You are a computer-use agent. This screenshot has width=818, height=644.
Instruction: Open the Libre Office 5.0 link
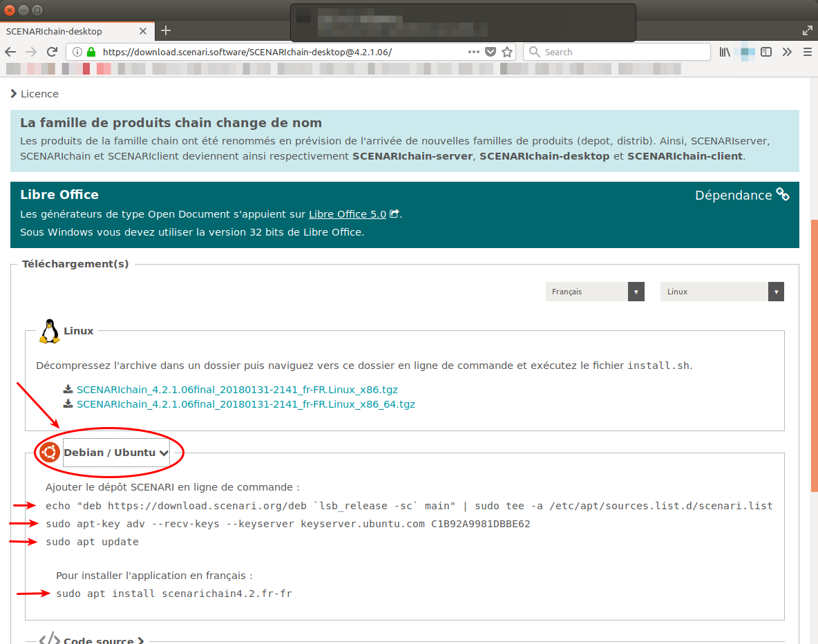348,214
